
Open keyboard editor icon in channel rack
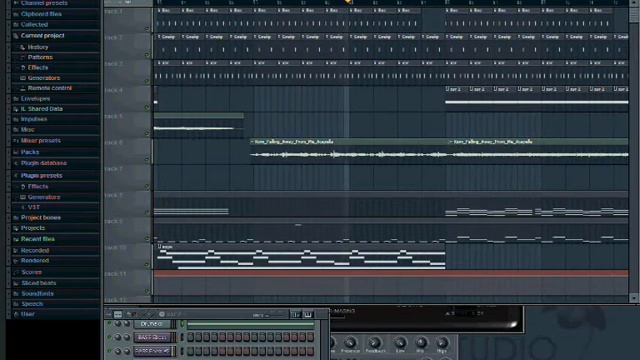[x=308, y=314]
